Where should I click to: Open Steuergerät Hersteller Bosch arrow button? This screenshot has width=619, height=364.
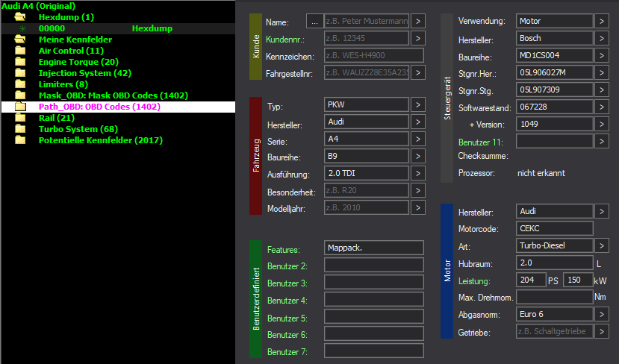click(x=602, y=38)
